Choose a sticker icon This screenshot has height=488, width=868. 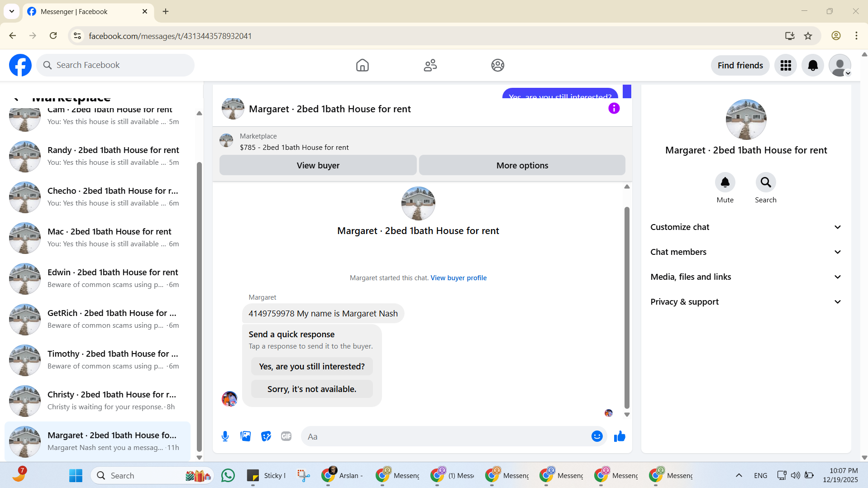tap(266, 436)
